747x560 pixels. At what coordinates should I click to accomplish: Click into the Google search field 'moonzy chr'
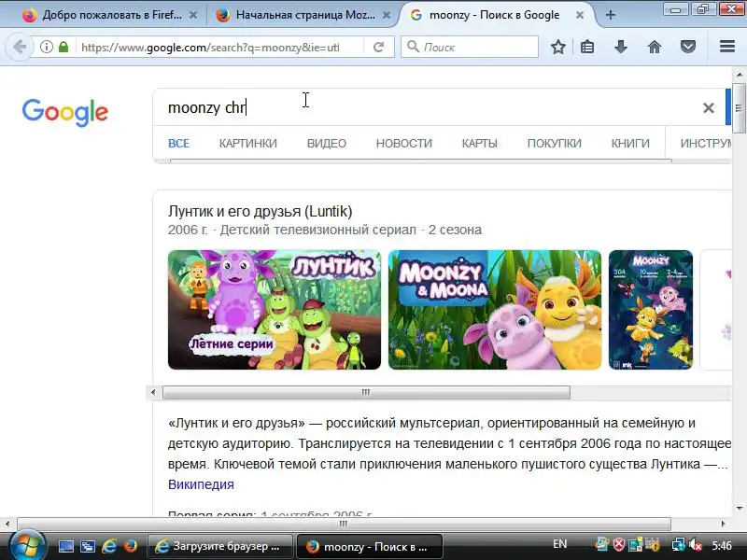[429, 108]
